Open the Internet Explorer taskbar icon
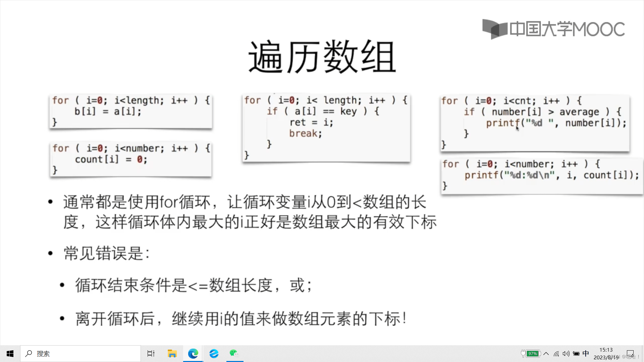The image size is (644, 362). pos(214,354)
